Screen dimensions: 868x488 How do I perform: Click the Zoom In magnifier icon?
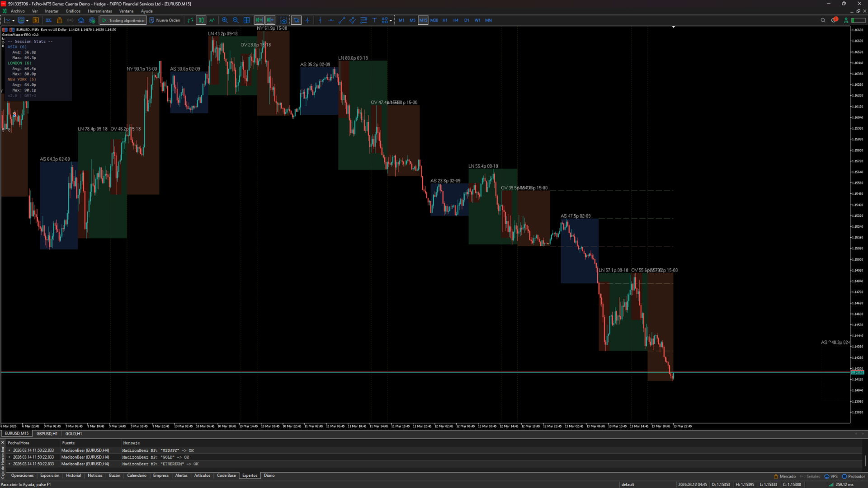(225, 20)
